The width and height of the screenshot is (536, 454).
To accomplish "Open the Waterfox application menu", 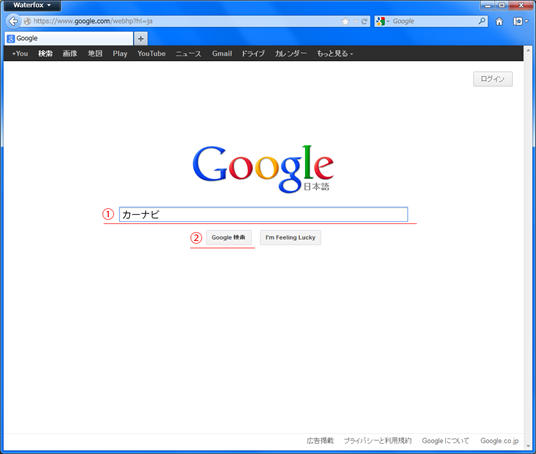I will tap(32, 5).
